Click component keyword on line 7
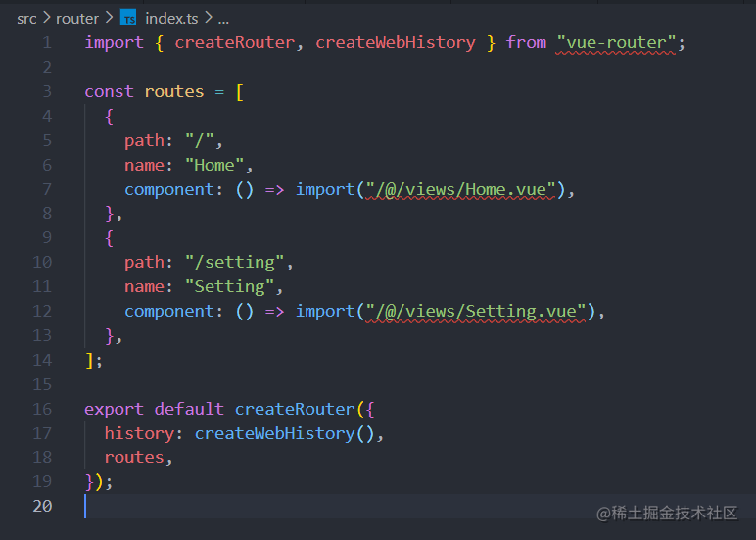This screenshot has height=540, width=756. [169, 190]
